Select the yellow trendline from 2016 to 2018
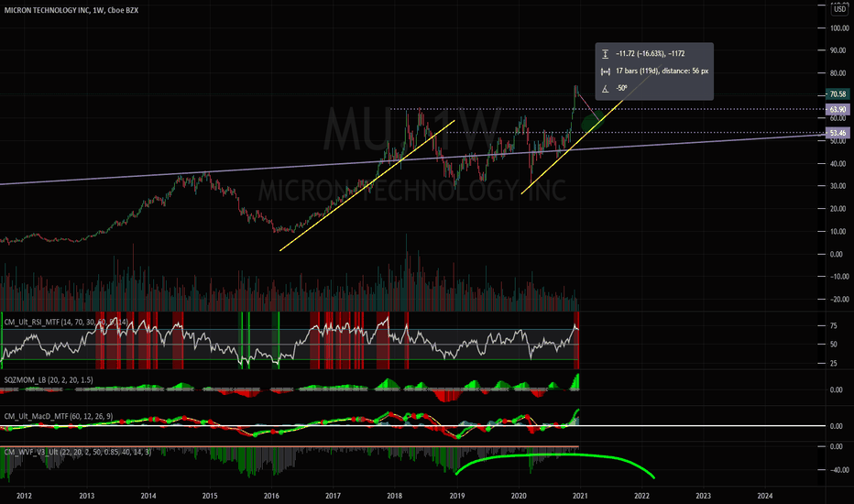This screenshot has width=854, height=504. tap(367, 186)
